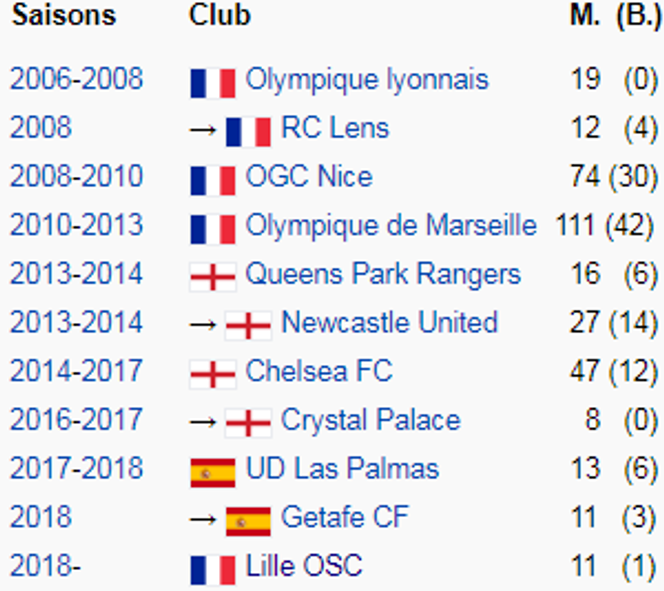Viewport: 664px width, 591px height.
Task: Click the French flag beside RC Lens
Action: click(248, 132)
